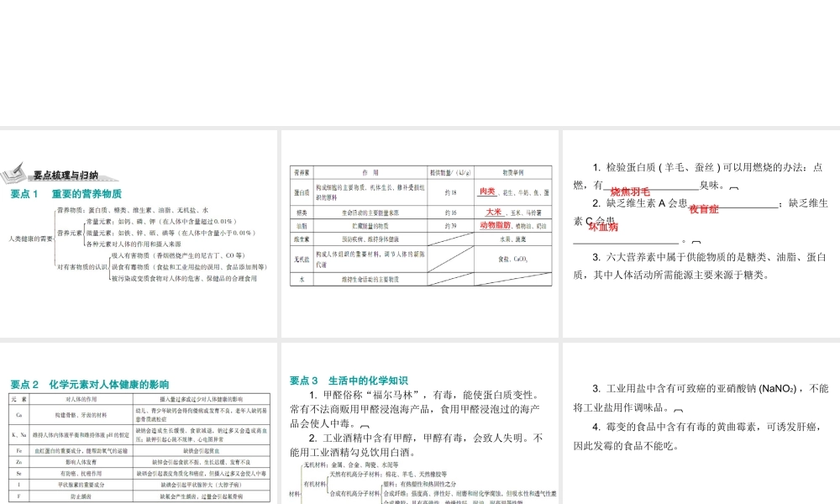The height and width of the screenshot is (504, 840).
Task: Click the red answer 夜盲症
Action: 703,209
